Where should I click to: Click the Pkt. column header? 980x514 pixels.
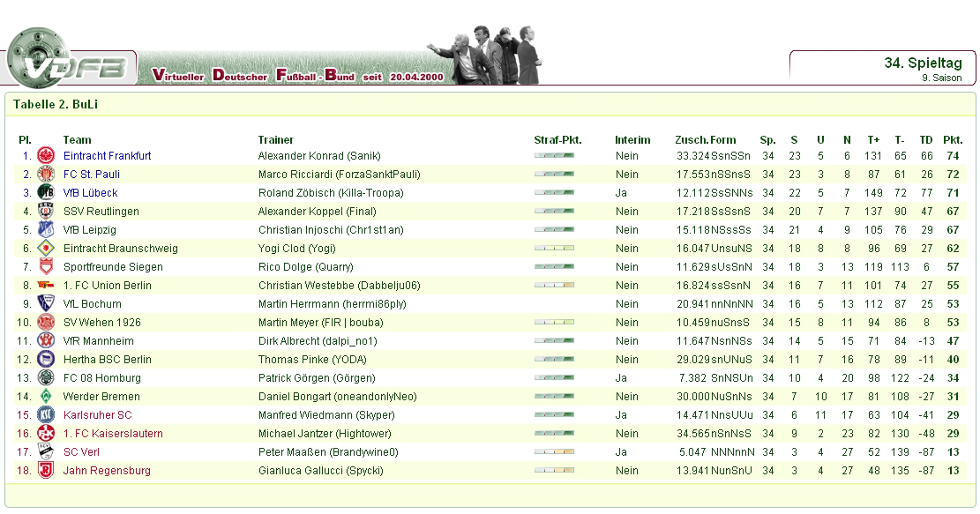coord(954,140)
